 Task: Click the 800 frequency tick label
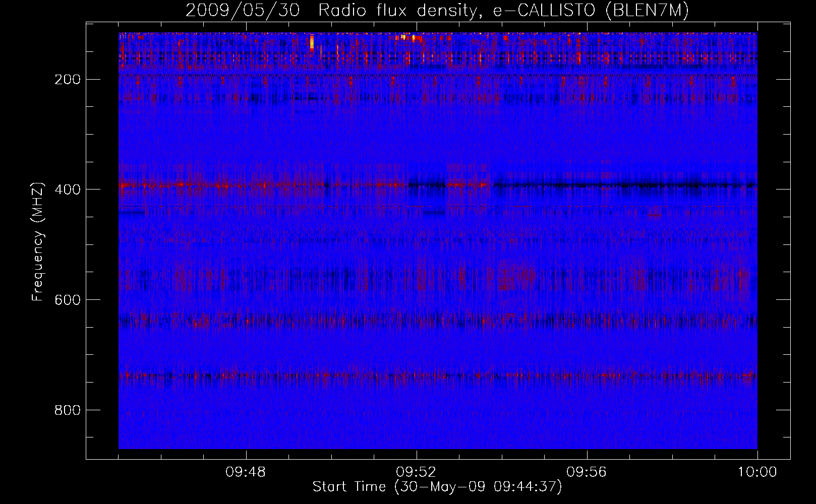[67, 410]
